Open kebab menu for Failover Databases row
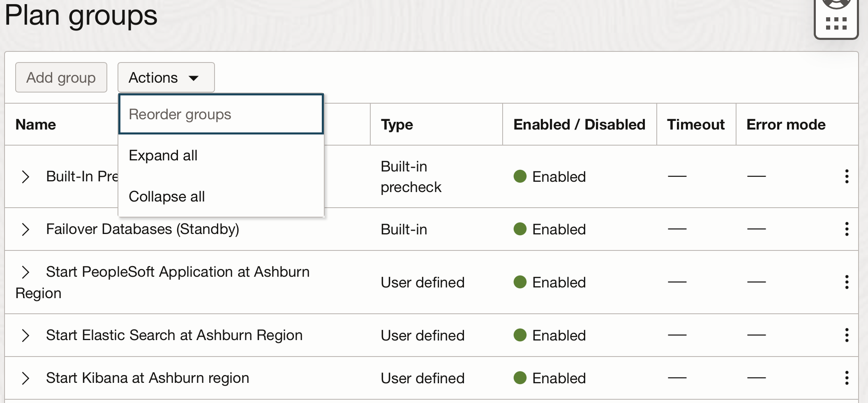 847,229
